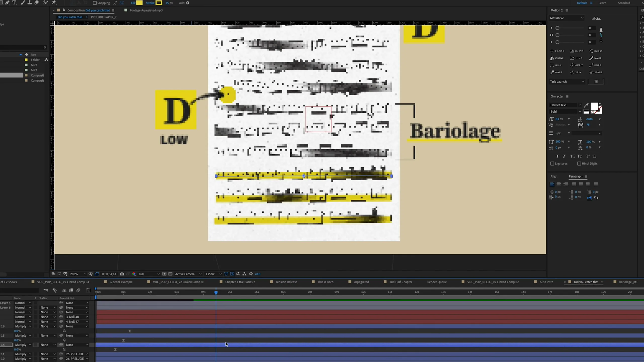Viewport: 644px width, 362px height.
Task: Enable the Snapping checkbox
Action: (x=95, y=3)
